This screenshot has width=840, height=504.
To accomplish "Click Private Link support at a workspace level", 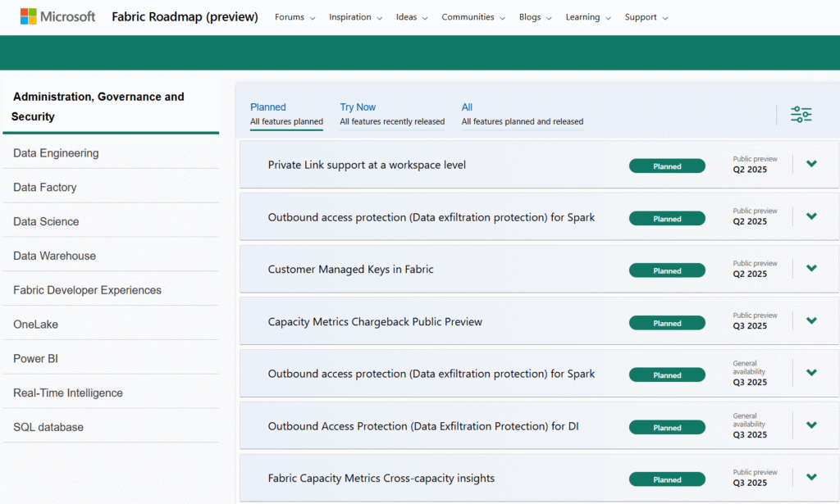I will click(367, 165).
